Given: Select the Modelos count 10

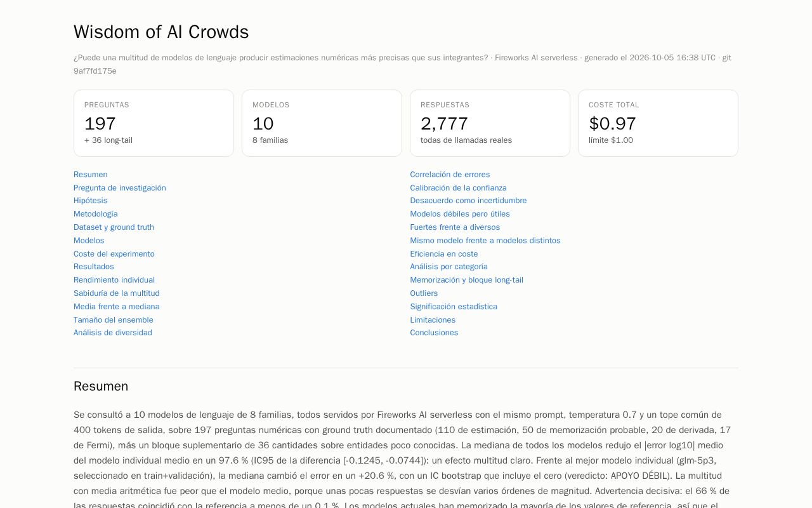Looking at the screenshot, I should [263, 123].
